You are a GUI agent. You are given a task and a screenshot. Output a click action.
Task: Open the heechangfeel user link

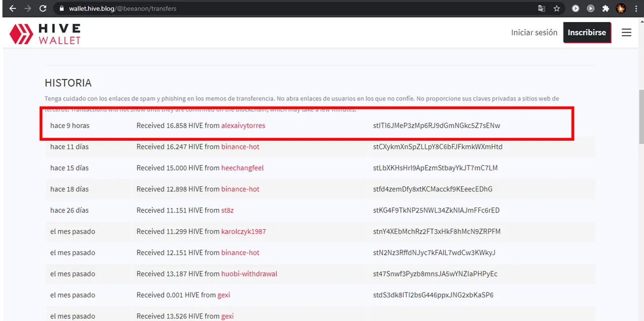242,168
